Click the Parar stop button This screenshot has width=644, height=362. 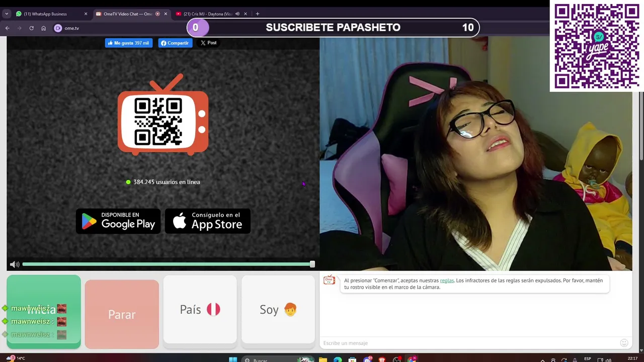point(122,314)
